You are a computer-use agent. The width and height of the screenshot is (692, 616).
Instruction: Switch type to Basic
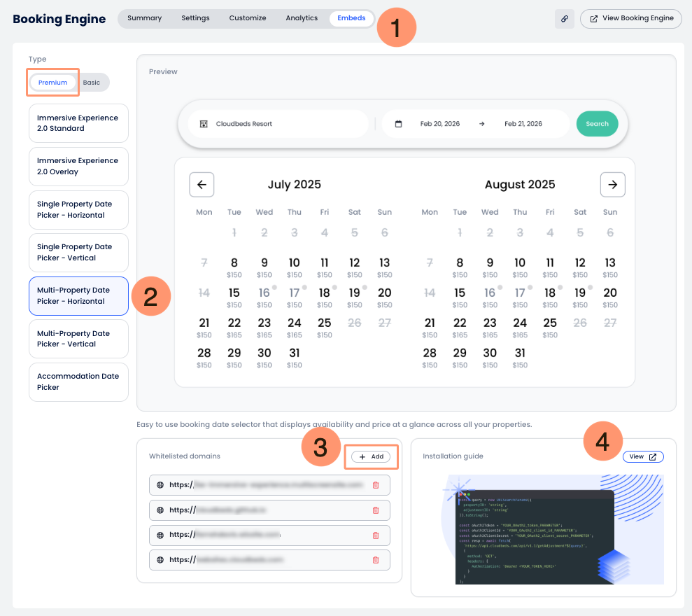(92, 83)
